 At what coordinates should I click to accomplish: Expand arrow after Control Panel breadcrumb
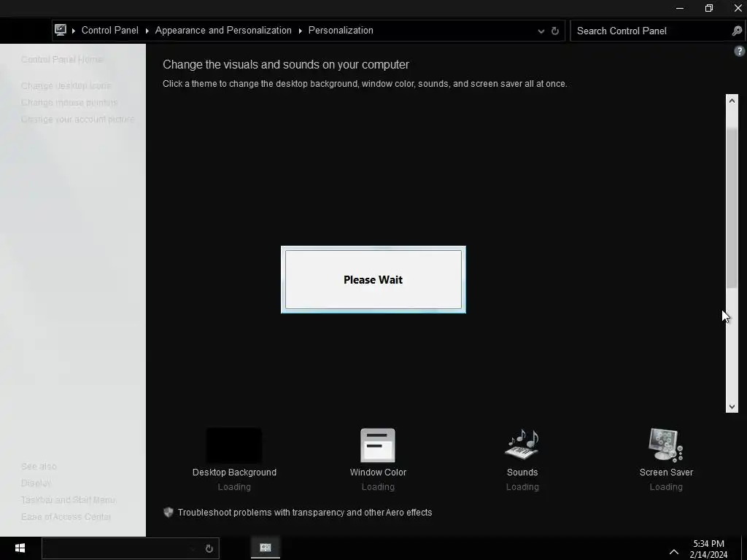click(147, 31)
